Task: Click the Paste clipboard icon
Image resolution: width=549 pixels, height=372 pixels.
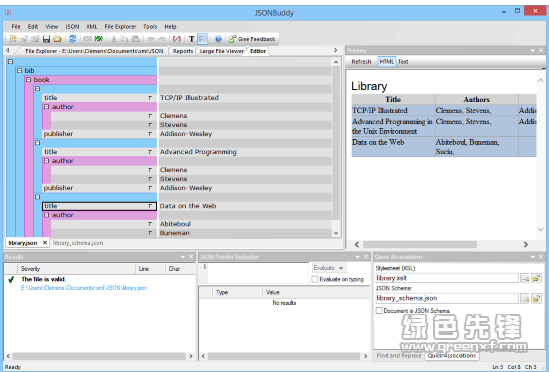Action: [135, 39]
